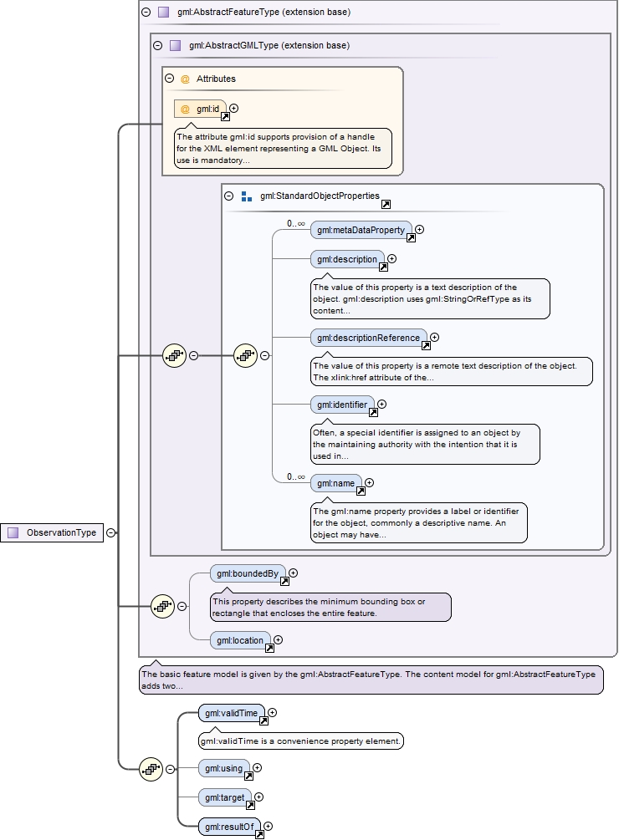The image size is (619, 840).
Task: Expand gml:name with plus button
Action: 369,482
